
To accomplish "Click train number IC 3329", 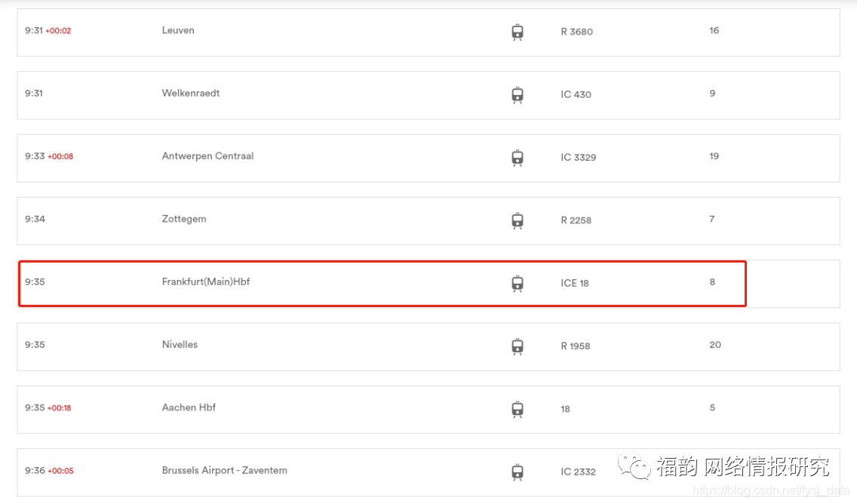I will point(579,158).
